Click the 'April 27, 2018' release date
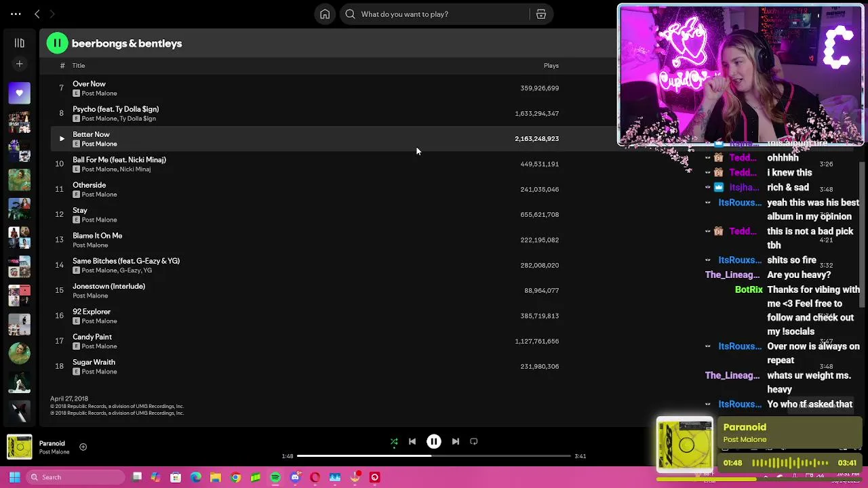 [69, 399]
